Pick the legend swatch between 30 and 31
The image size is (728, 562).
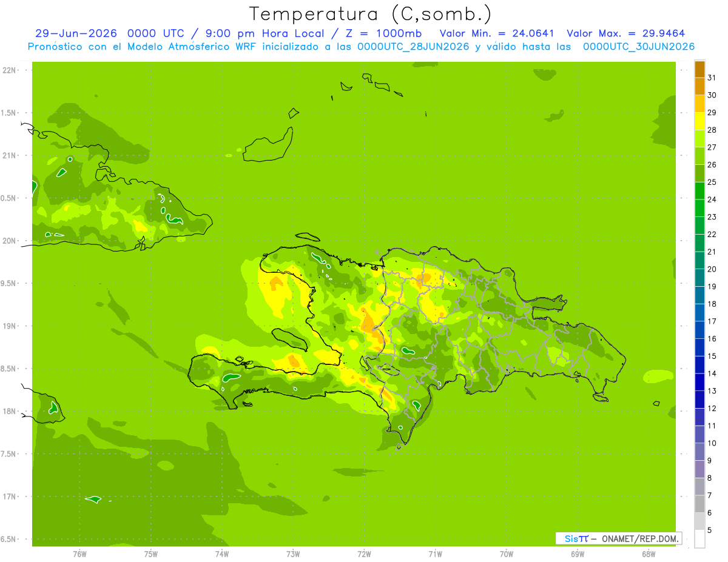click(x=699, y=87)
